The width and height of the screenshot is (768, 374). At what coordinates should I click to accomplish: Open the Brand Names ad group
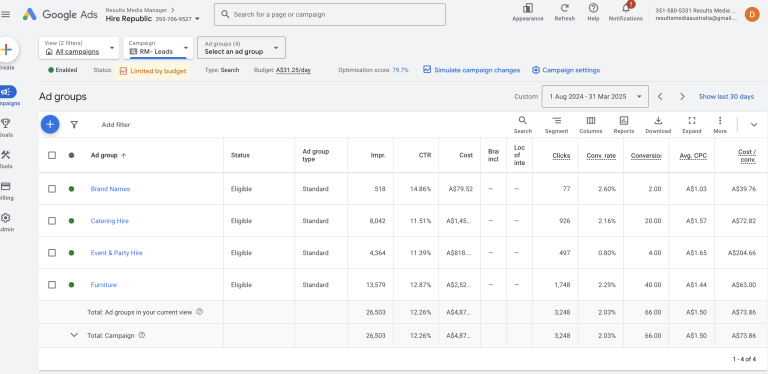coord(110,189)
